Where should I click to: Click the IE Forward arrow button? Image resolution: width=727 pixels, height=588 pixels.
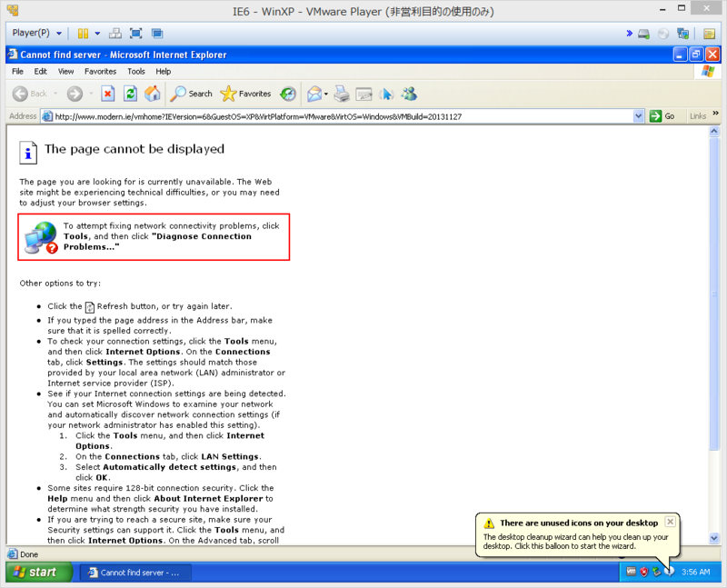click(x=75, y=94)
